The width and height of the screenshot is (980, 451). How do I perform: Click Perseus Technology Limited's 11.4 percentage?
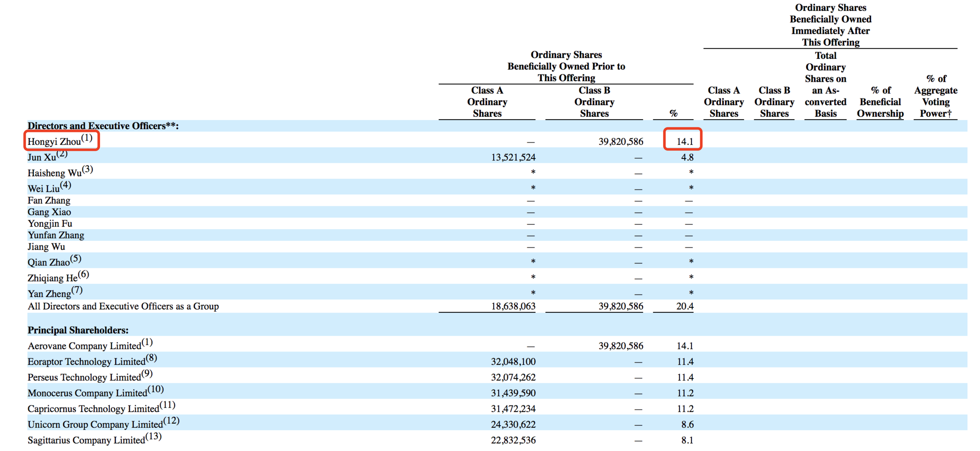[x=685, y=377]
